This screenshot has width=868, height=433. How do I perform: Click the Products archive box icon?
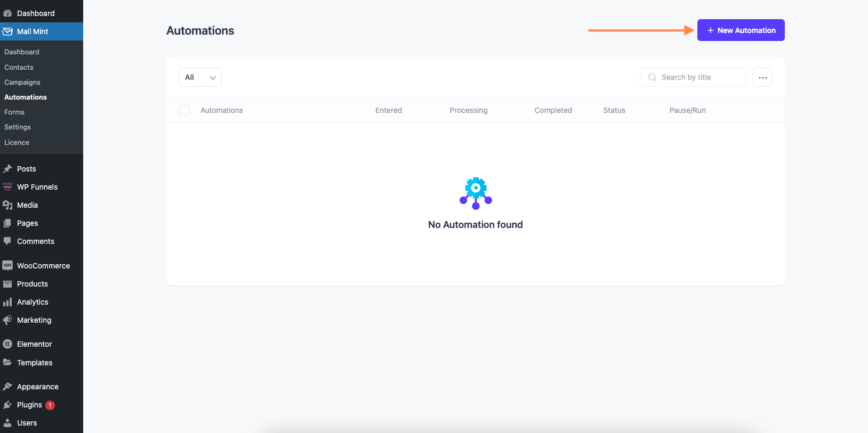tap(7, 284)
